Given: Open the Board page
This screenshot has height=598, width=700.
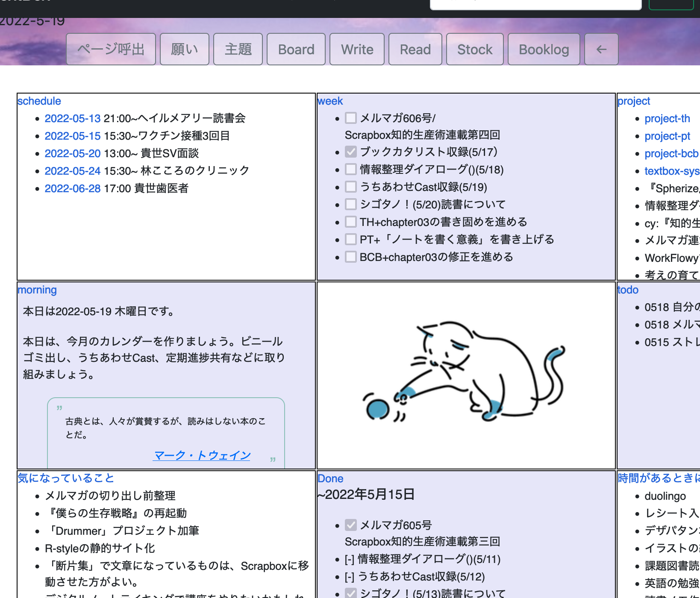Looking at the screenshot, I should click(296, 49).
